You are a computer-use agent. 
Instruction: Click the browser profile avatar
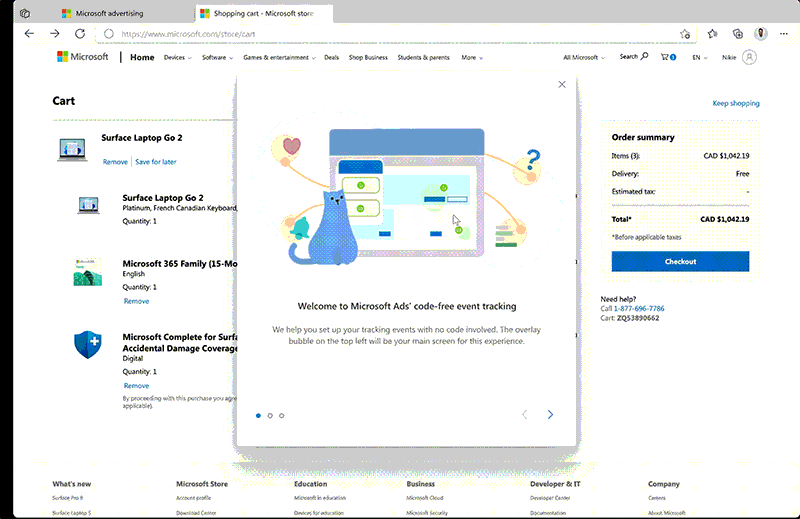[x=761, y=34]
